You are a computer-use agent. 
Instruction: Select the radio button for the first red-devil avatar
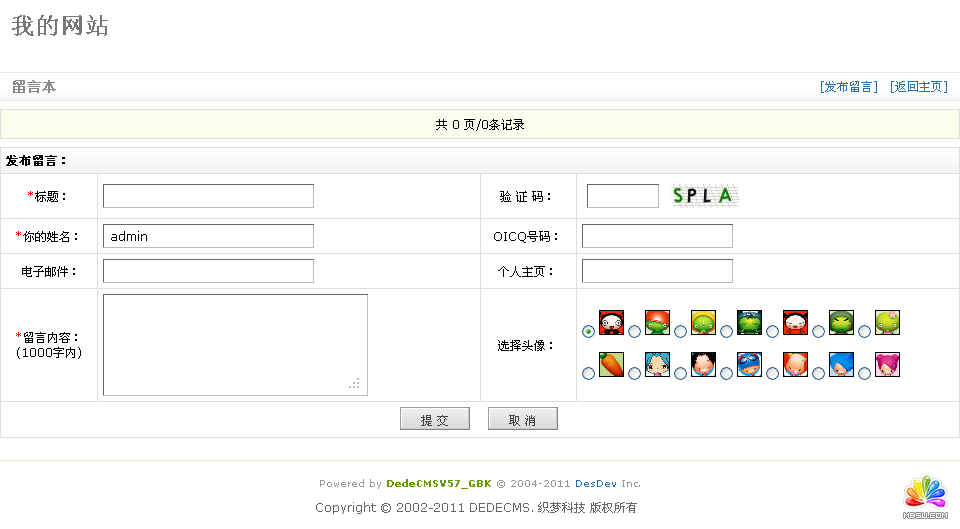[588, 331]
